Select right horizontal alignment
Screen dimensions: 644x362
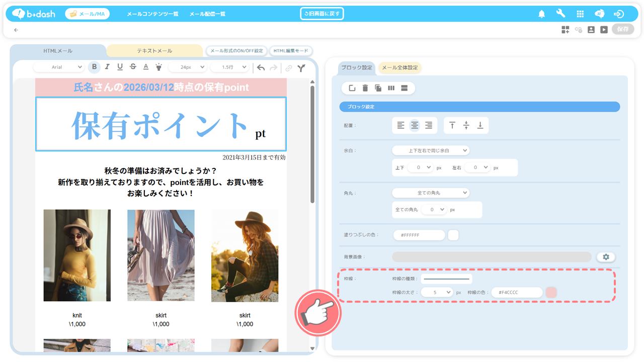tap(429, 126)
